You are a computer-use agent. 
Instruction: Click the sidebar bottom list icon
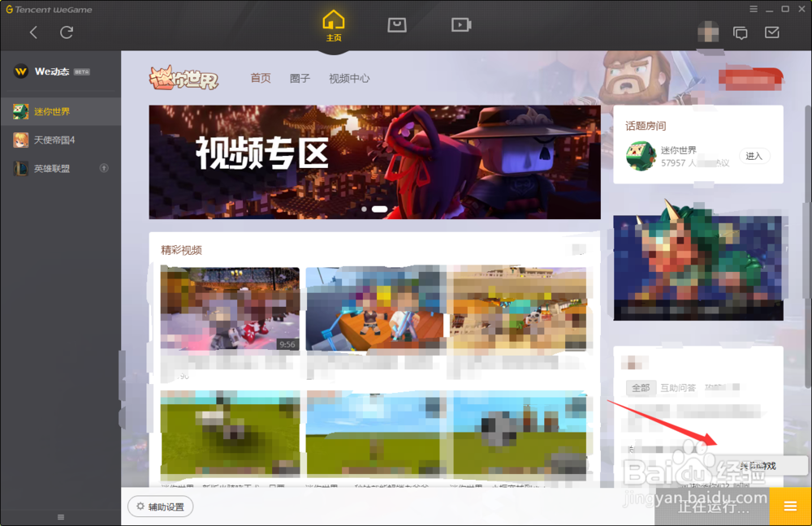61,517
